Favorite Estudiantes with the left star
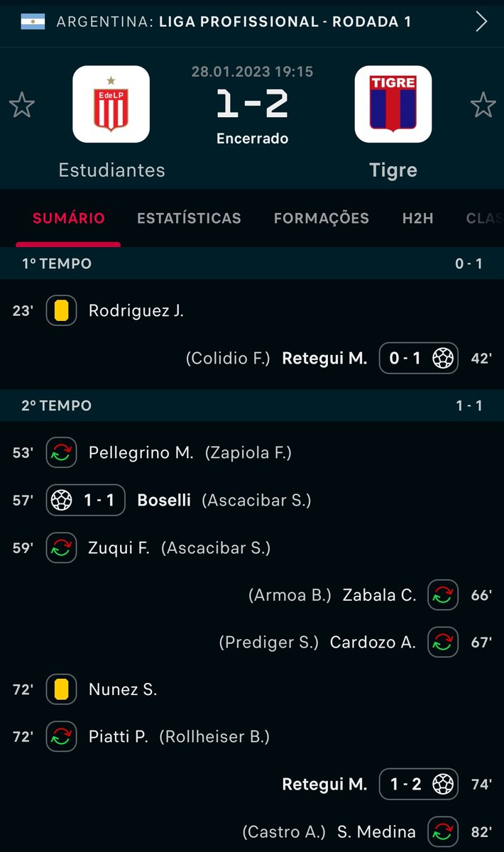 coord(22,105)
